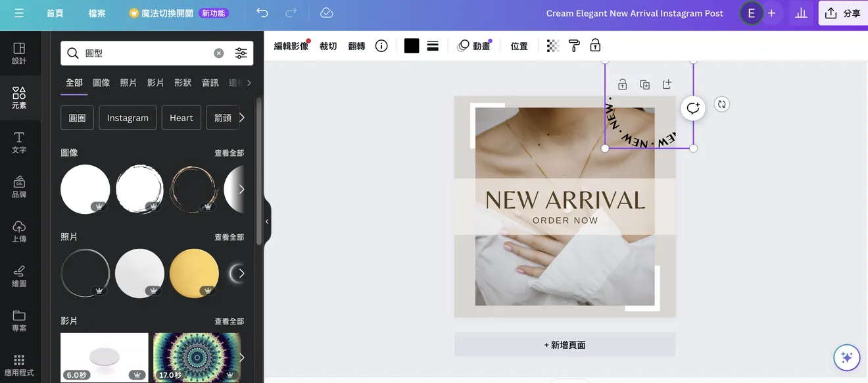Switch to the 照片 tab
This screenshot has width=868, height=383.
[x=128, y=83]
